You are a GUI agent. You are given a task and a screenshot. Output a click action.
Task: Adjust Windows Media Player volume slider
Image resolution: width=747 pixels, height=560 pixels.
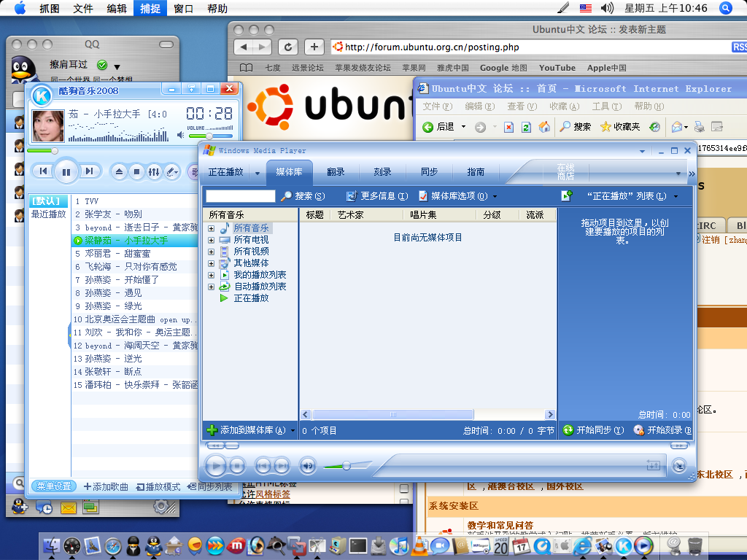point(347,465)
